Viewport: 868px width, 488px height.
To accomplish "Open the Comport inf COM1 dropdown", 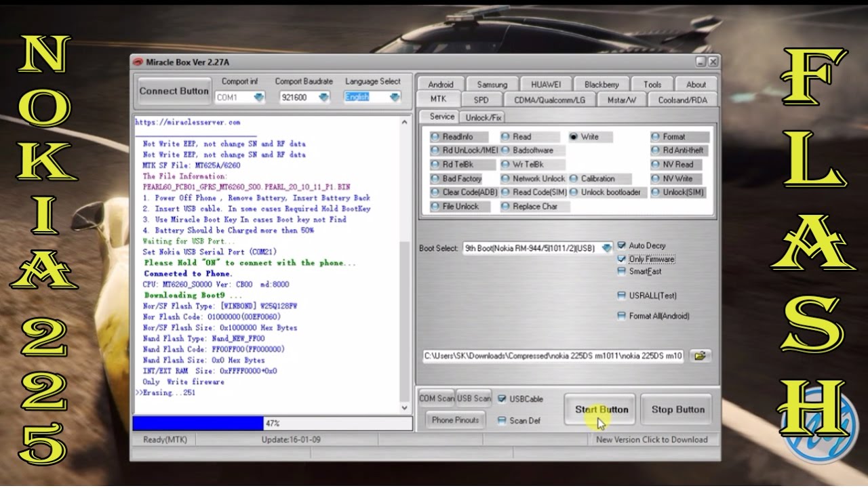I will (x=259, y=98).
